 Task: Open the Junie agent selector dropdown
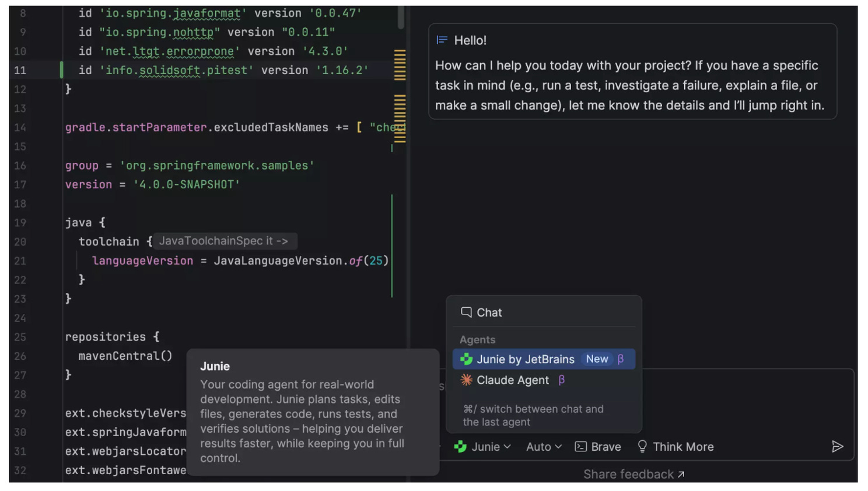(x=483, y=447)
